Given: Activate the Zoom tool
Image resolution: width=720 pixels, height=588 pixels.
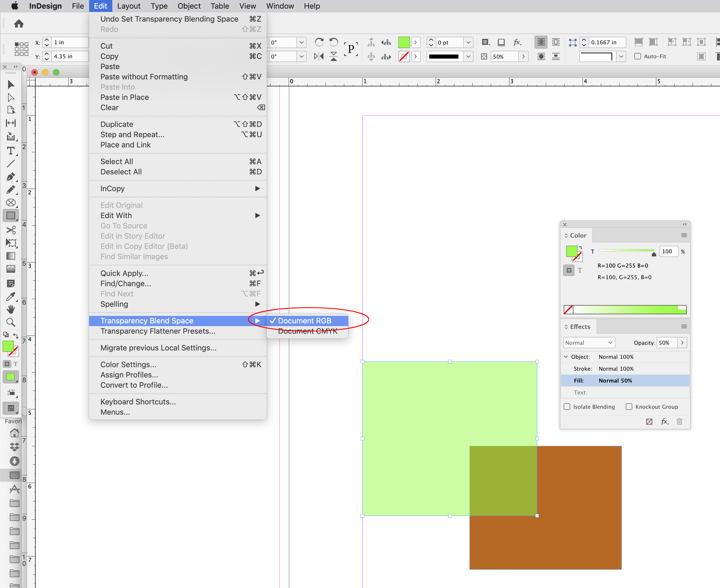Looking at the screenshot, I should pyautogui.click(x=11, y=322).
